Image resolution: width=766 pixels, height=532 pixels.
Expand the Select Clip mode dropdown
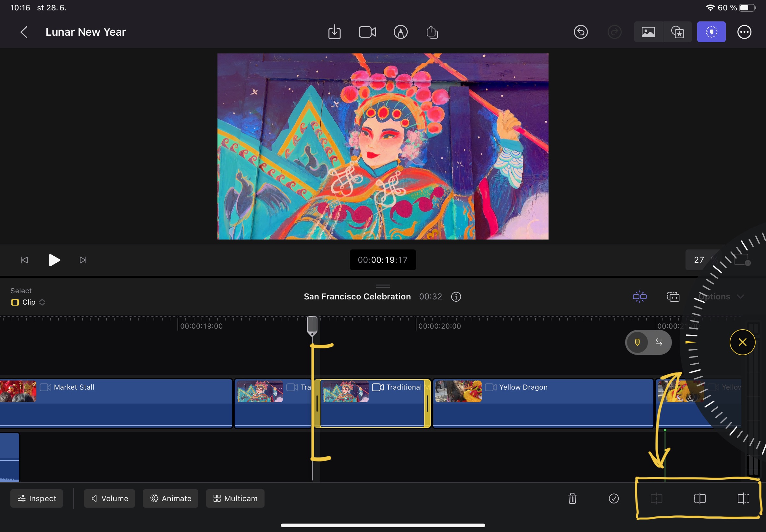[x=29, y=302]
